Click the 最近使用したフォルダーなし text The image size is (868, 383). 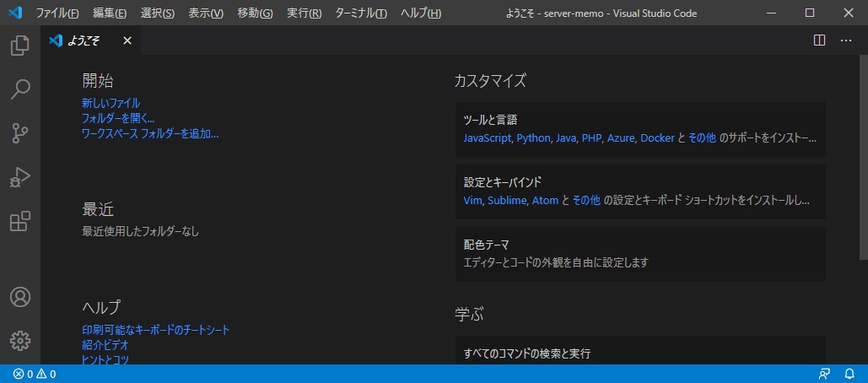point(141,231)
